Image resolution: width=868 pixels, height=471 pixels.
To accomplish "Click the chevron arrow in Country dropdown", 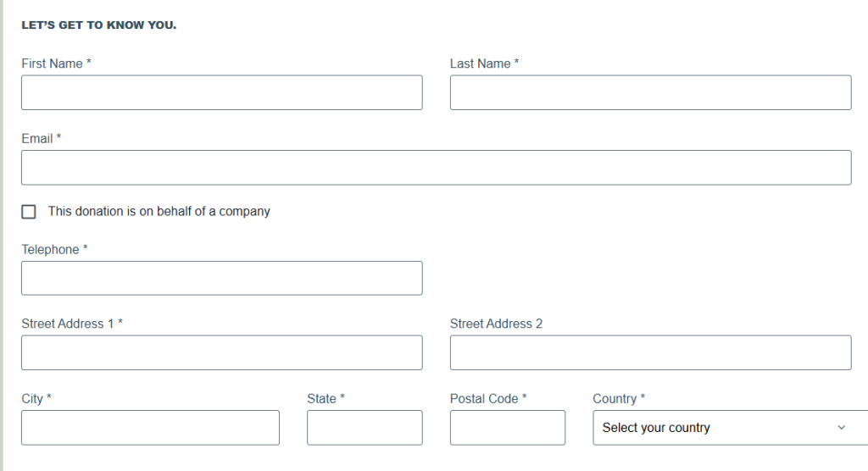I will [841, 428].
